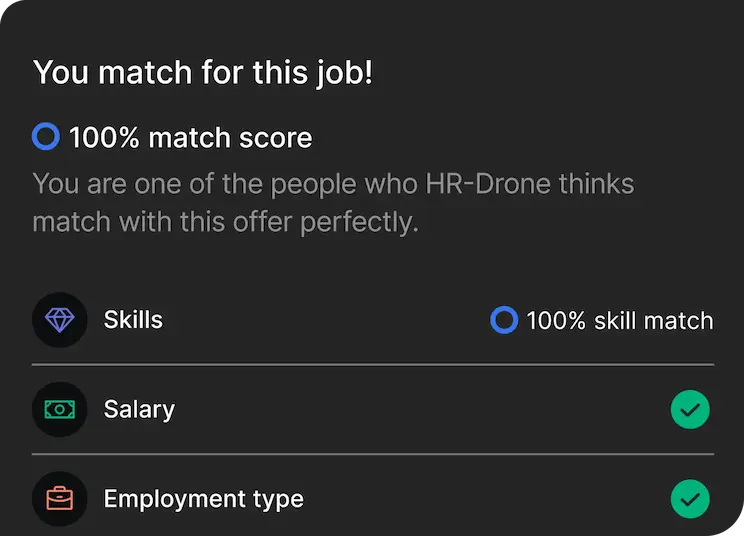The width and height of the screenshot is (744, 536).
Task: Select the Employment type label
Action: tap(203, 498)
